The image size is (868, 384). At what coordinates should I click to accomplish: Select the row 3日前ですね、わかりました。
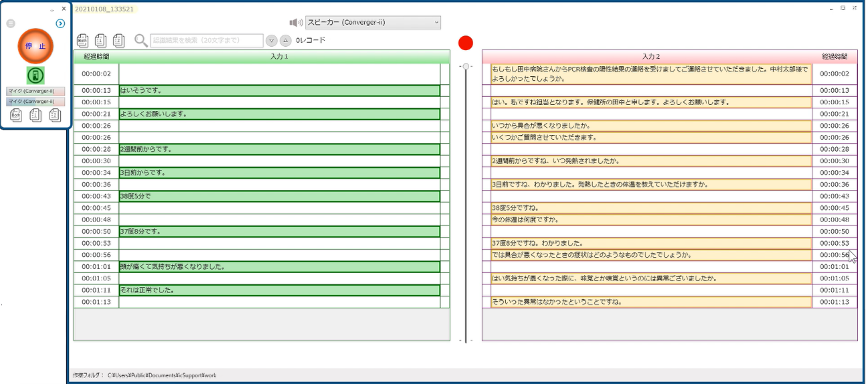[651, 184]
